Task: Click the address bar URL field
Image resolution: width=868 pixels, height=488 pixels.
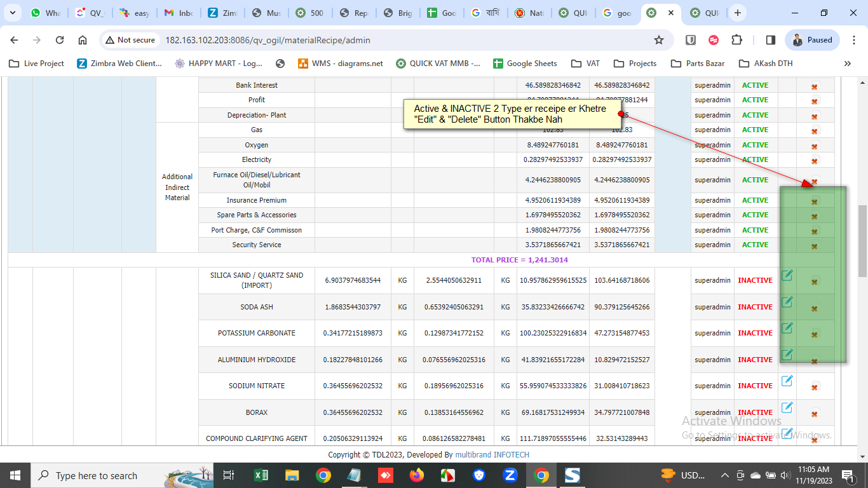Action: point(381,40)
